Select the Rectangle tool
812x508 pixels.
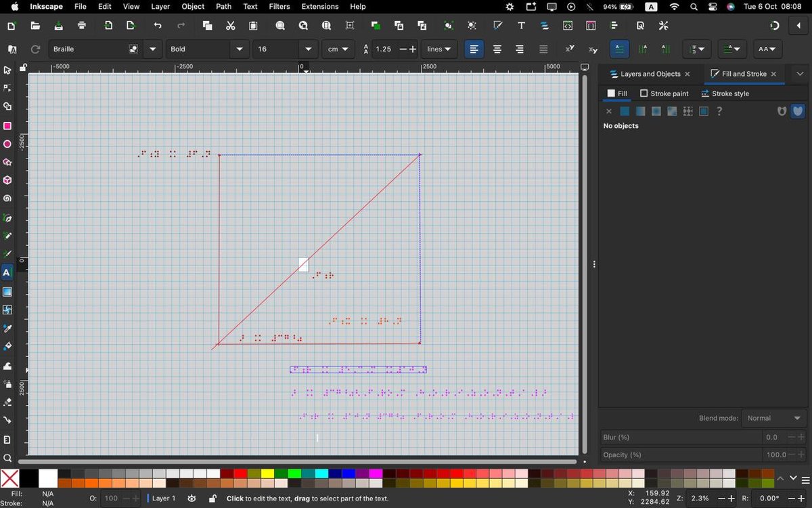(x=7, y=126)
